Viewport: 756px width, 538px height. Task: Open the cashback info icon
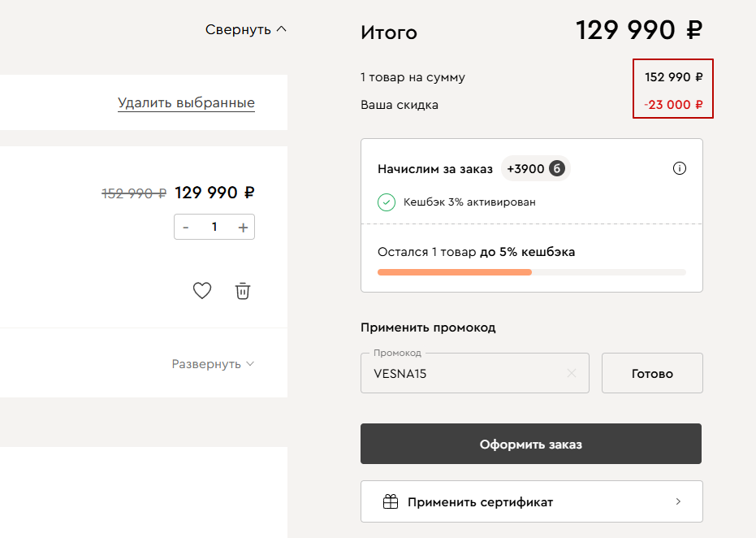pyautogui.click(x=680, y=168)
